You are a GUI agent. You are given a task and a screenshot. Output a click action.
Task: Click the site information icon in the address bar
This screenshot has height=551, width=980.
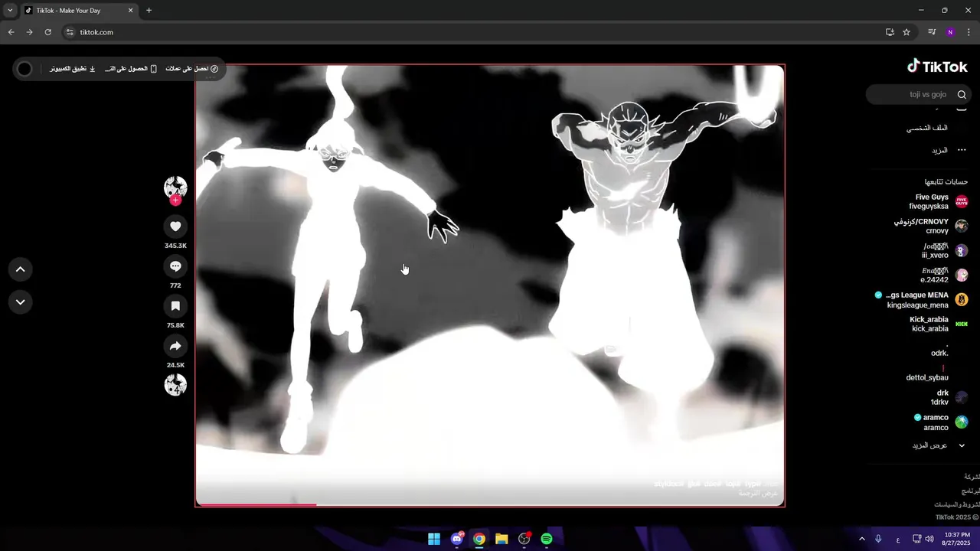click(x=70, y=32)
